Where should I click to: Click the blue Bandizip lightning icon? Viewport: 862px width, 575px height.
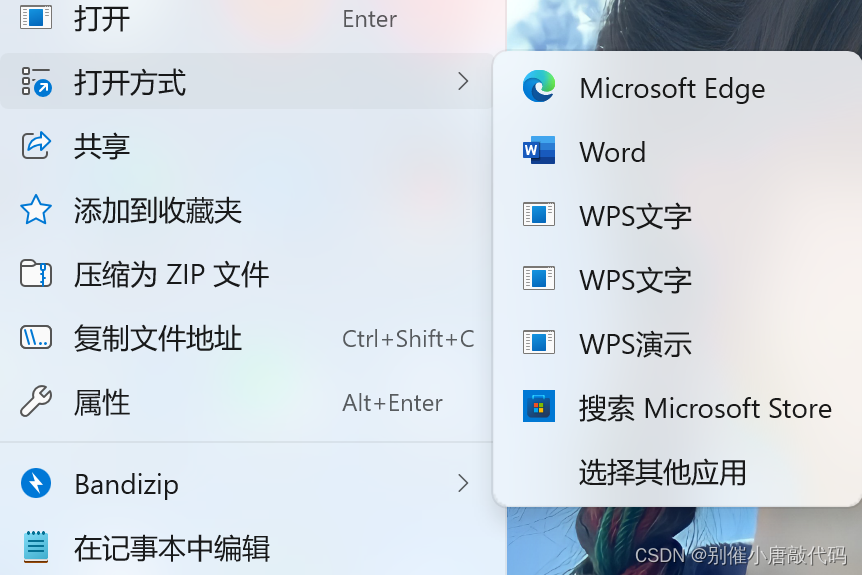coord(36,483)
